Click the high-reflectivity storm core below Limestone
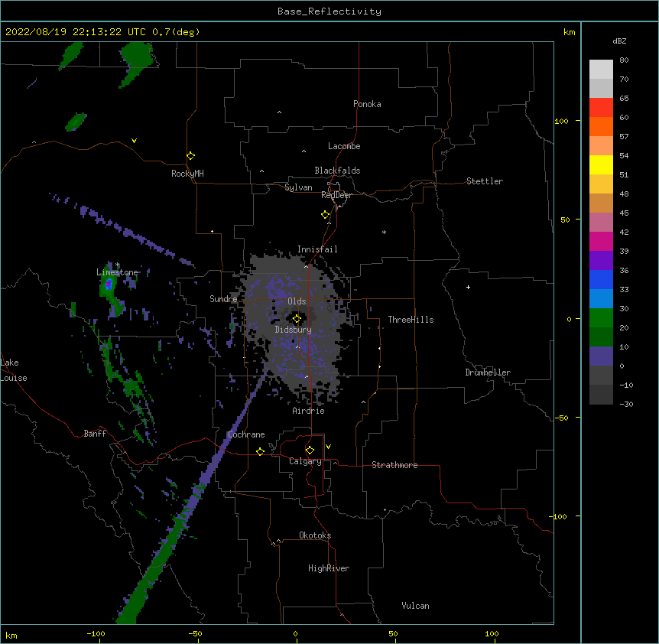The image size is (659, 644). coord(109,285)
